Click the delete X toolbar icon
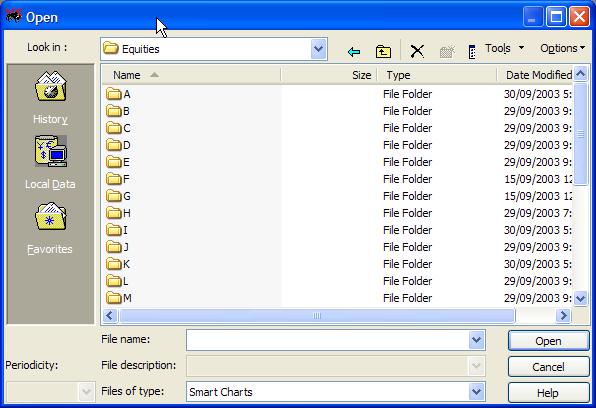The width and height of the screenshot is (596, 408). click(x=417, y=51)
